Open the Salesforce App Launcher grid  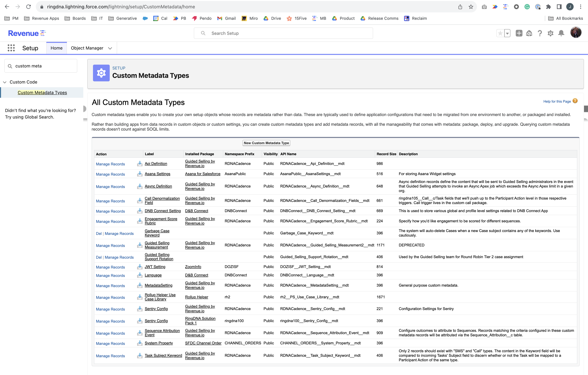tap(11, 48)
